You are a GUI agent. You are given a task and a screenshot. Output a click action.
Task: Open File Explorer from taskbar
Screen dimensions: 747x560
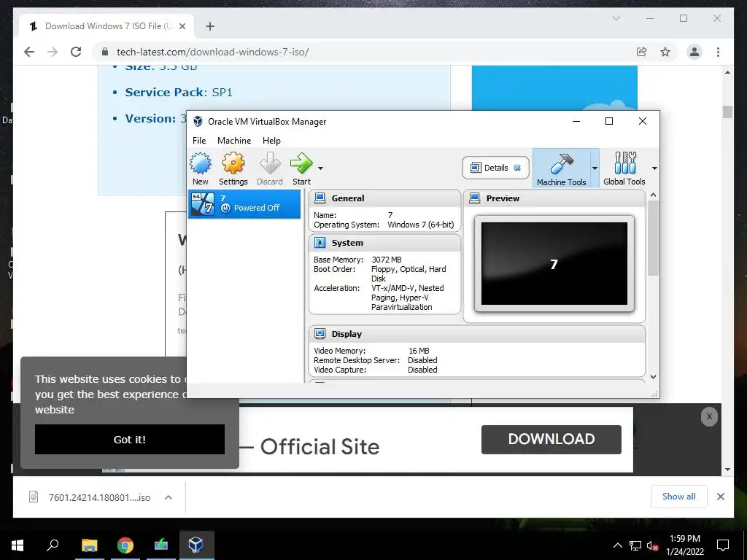tap(89, 545)
